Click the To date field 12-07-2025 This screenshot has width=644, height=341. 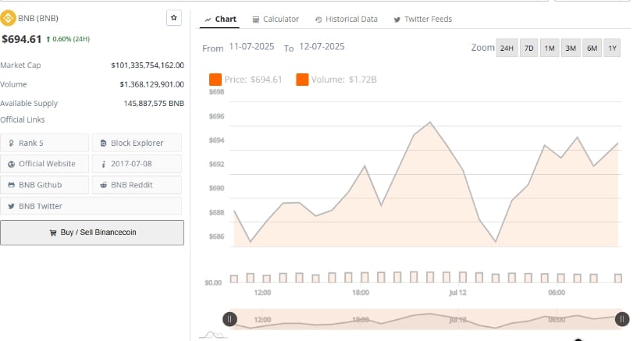[322, 47]
